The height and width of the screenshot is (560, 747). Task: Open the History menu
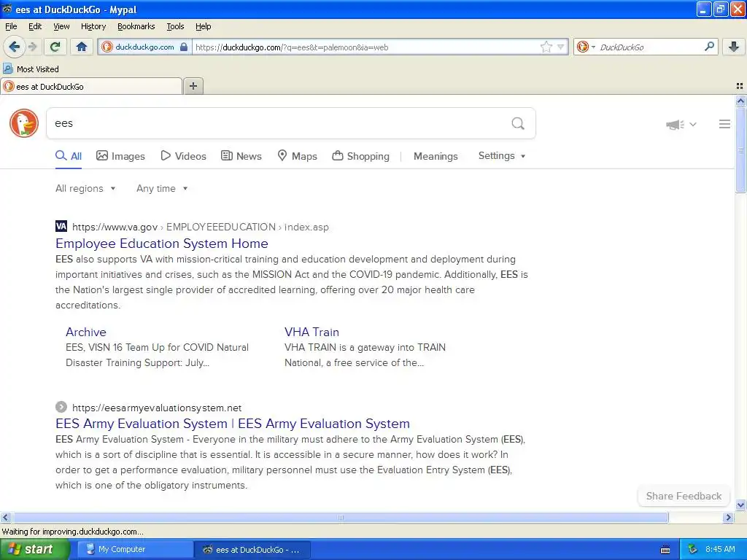coord(93,26)
